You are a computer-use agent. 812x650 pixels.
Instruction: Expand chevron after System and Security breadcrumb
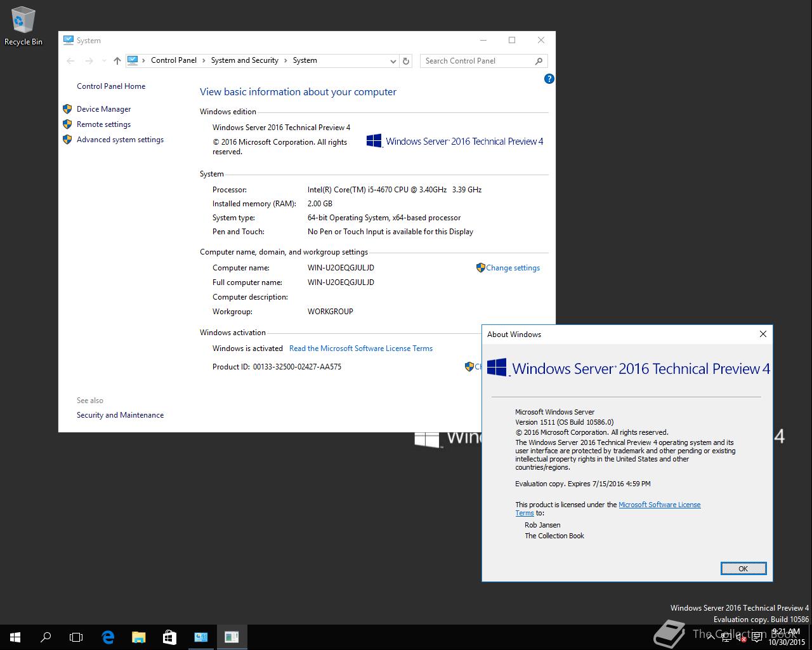tap(286, 60)
